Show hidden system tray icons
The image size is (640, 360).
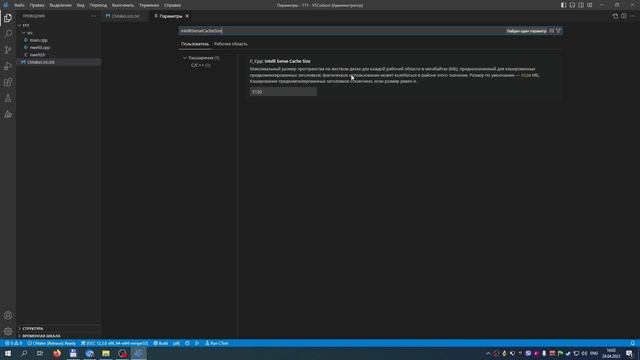pos(488,353)
